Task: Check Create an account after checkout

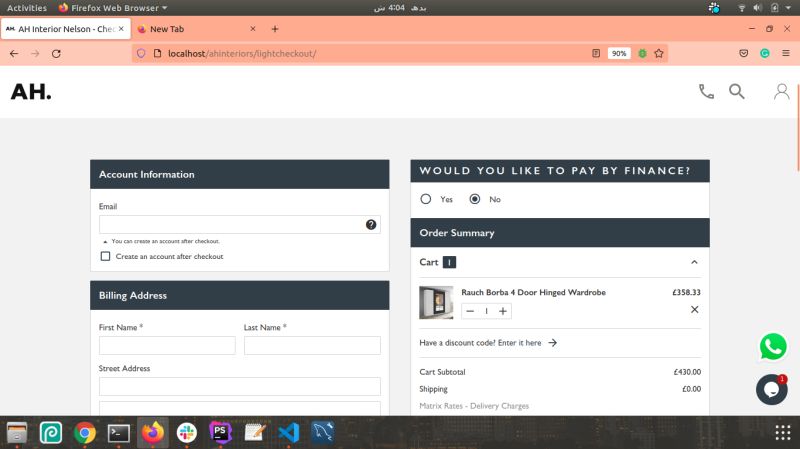Action: coord(105,256)
